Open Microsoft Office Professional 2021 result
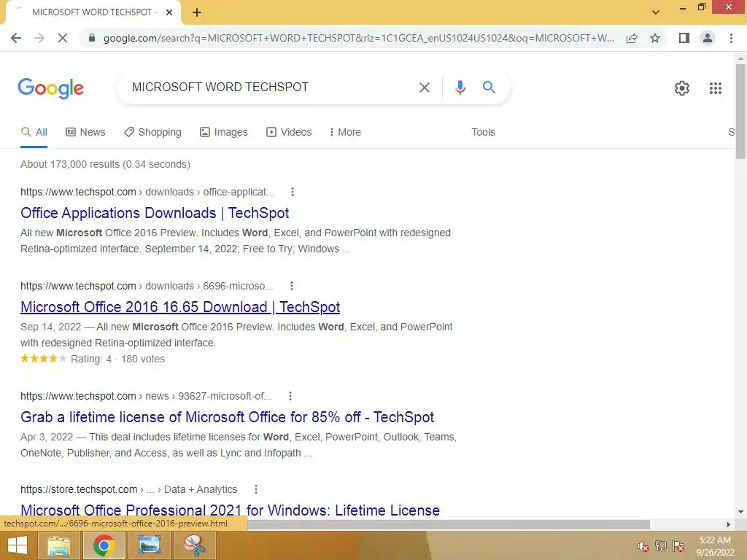The height and width of the screenshot is (560, 747). click(x=230, y=510)
